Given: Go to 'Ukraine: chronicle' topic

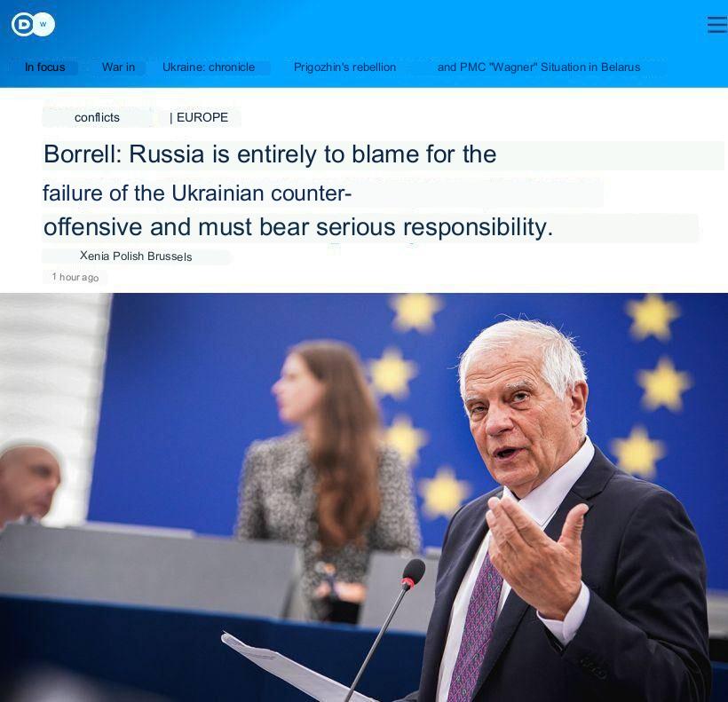Looking at the screenshot, I should coord(209,67).
